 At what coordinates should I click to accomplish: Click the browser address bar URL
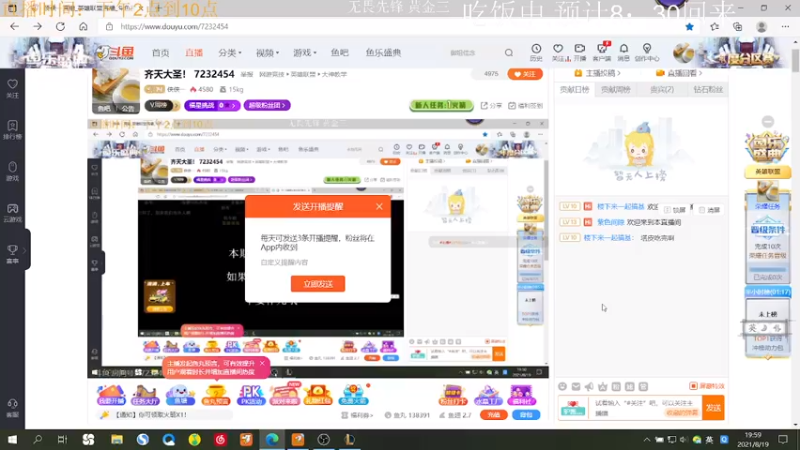[x=174, y=27]
